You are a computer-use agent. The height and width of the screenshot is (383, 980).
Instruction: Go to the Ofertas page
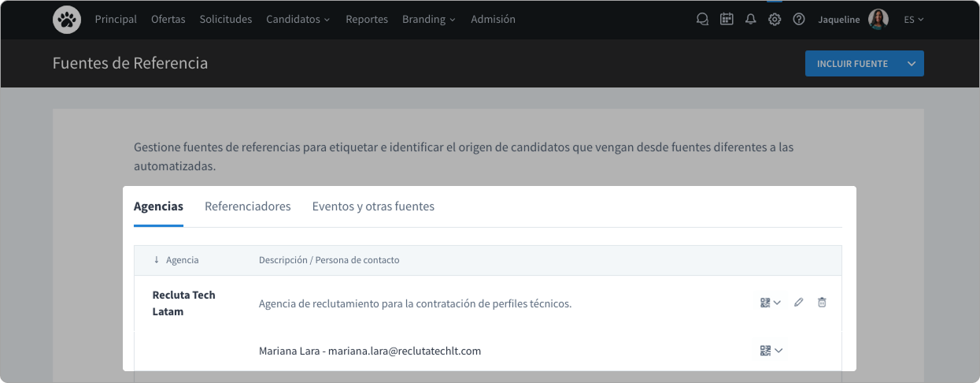(168, 20)
